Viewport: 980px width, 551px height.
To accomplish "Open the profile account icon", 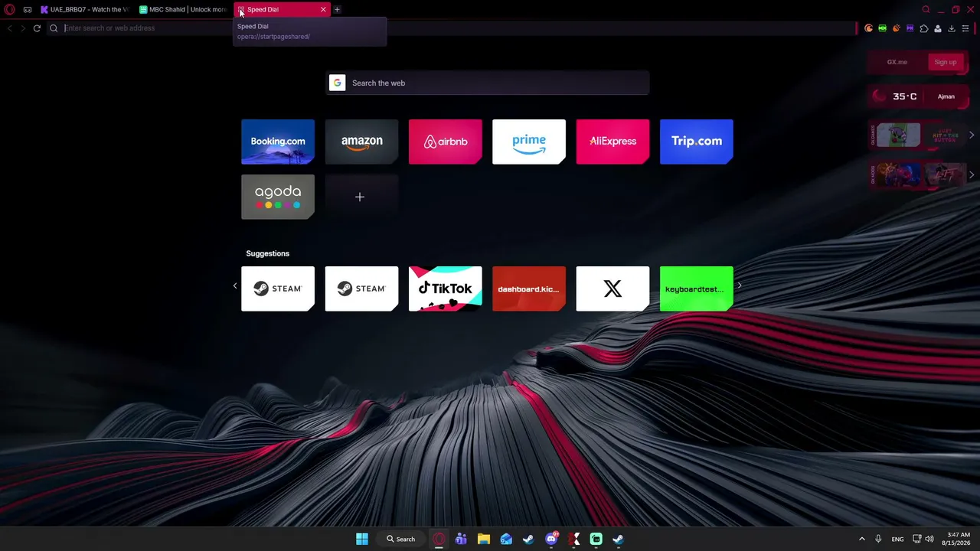I will coord(937,28).
